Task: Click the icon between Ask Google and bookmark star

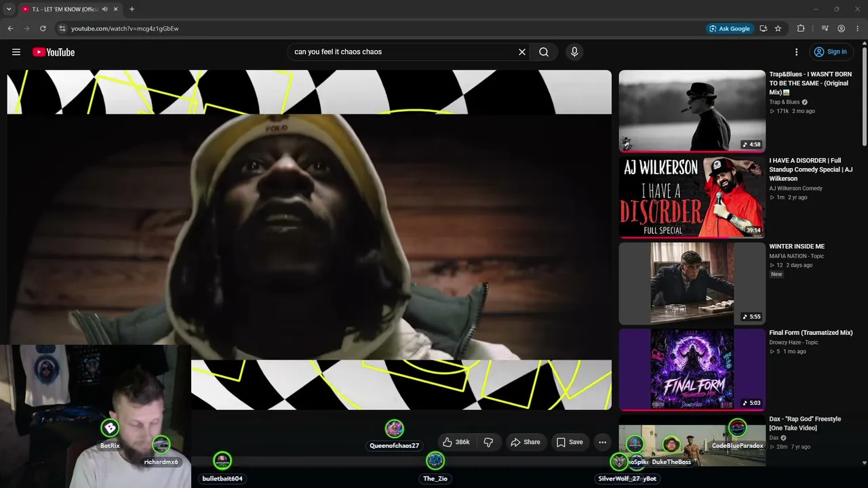Action: [x=763, y=28]
